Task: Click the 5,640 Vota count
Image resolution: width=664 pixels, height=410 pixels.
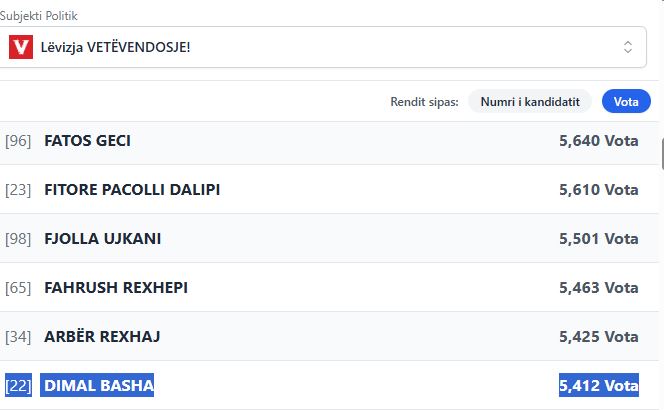Action: [x=598, y=141]
